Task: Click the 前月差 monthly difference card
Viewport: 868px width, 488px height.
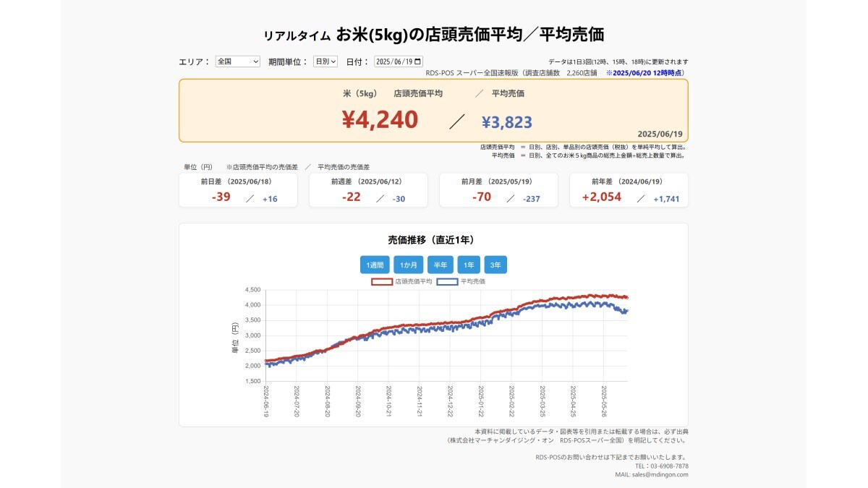Action: click(x=499, y=190)
